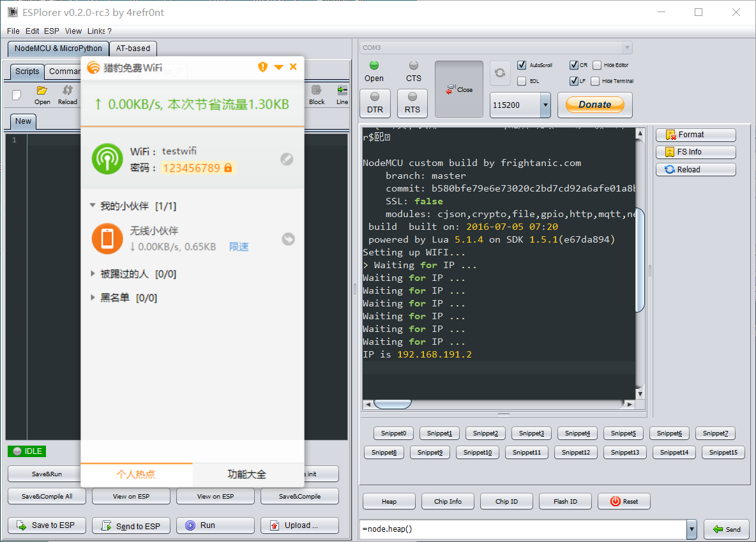Click the green WiFi hotspot icon

[107, 159]
